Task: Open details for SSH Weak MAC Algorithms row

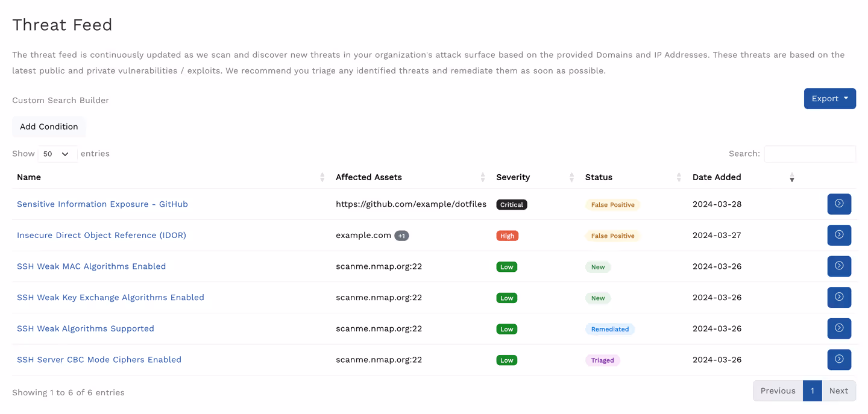Action: (839, 266)
